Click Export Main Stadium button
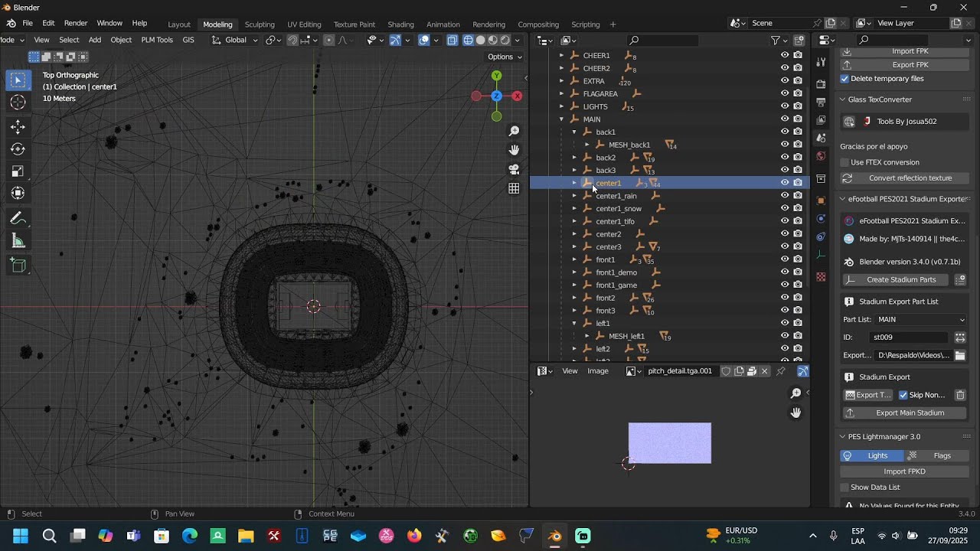980x551 pixels. [903, 413]
